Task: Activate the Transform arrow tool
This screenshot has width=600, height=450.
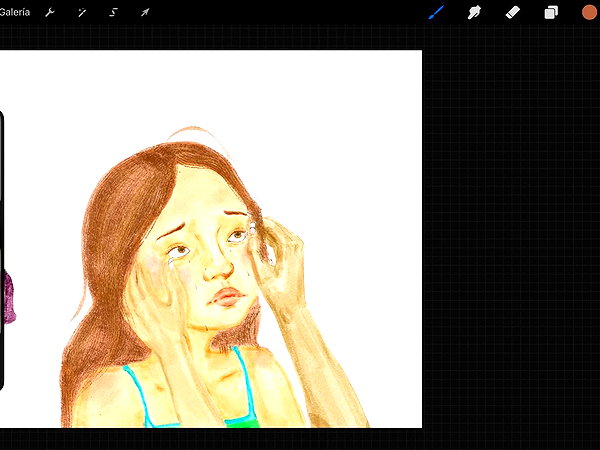Action: [x=145, y=13]
